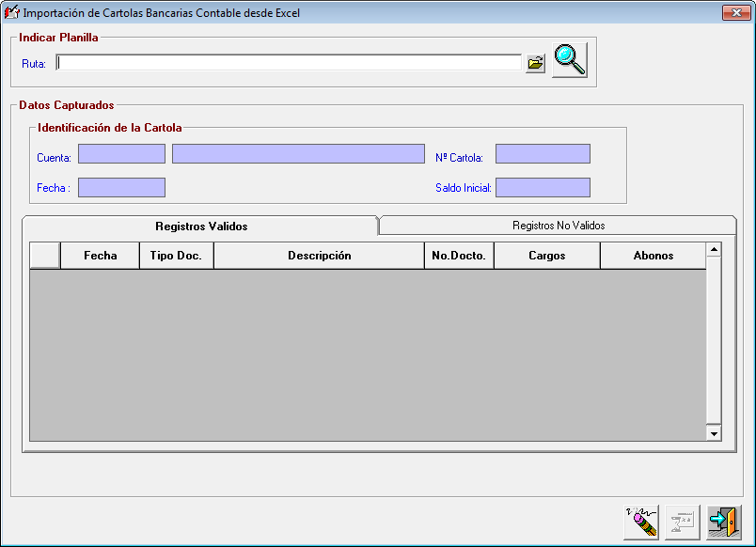This screenshot has width=756, height=547.
Task: Click the Descripción column header
Action: (x=319, y=256)
